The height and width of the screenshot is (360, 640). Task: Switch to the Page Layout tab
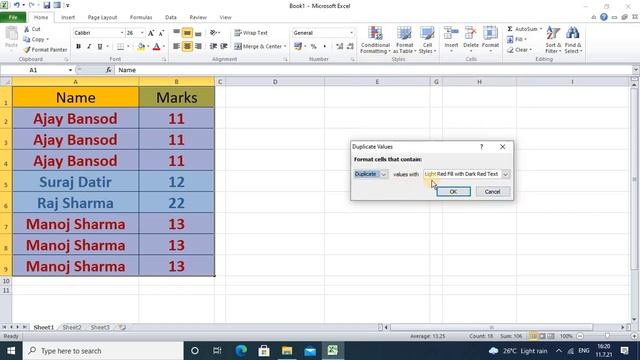pos(102,18)
